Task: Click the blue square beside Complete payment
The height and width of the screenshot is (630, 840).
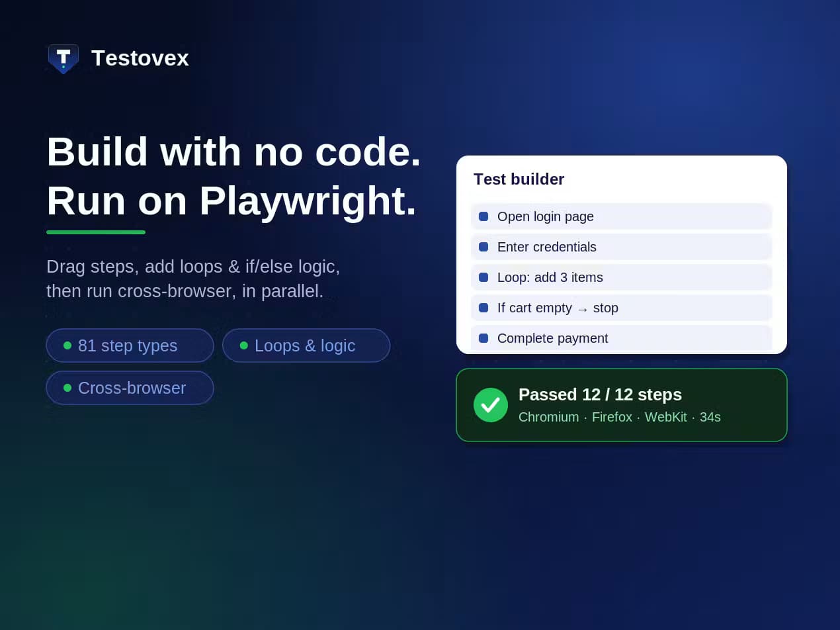Action: [x=483, y=338]
